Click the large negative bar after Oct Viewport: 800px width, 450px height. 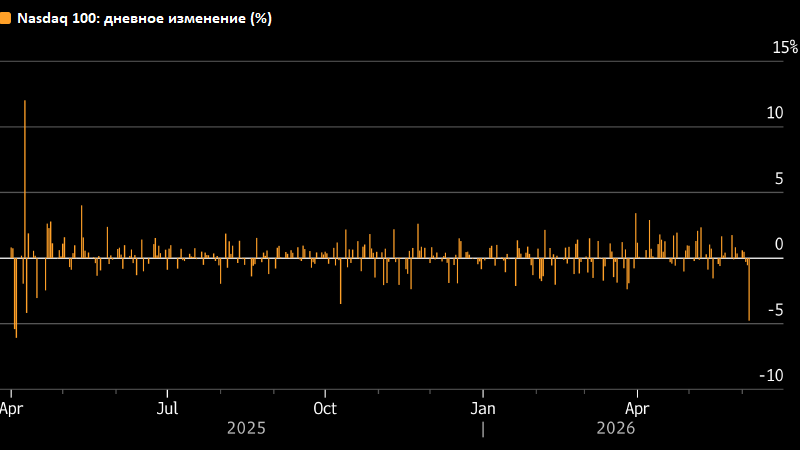click(x=340, y=281)
